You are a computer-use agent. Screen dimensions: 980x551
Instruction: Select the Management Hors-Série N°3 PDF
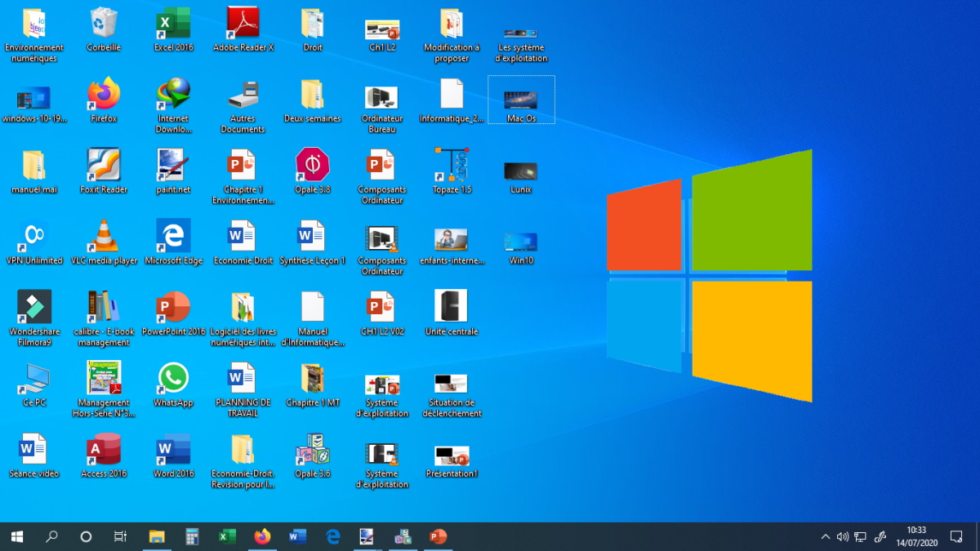click(104, 390)
